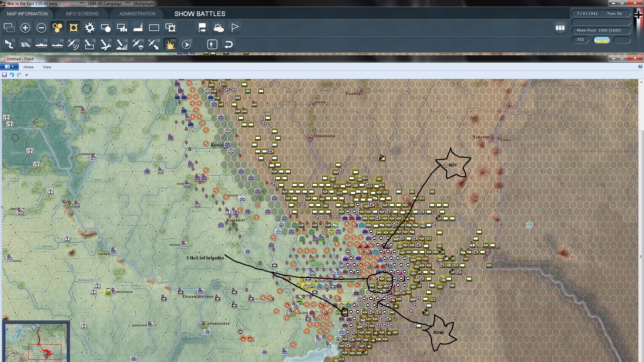The height and width of the screenshot is (362, 644).
Task: Click the flag with arrow icon
Action: [202, 27]
